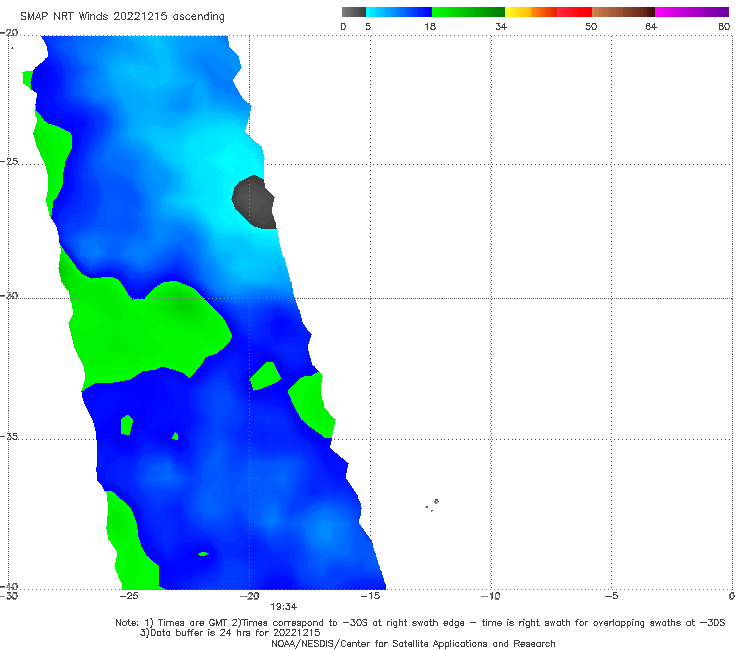Viewport: 740px width, 650px height.
Task: Click the color bar label '64'
Action: tap(651, 27)
